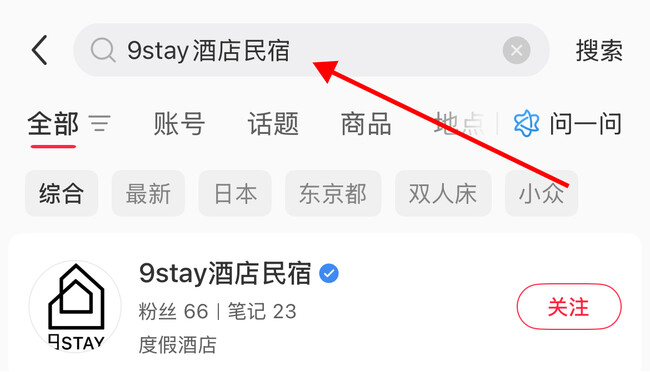This screenshot has height=372, width=650.
Task: Enable the 日本 filter chip
Action: pos(235,193)
